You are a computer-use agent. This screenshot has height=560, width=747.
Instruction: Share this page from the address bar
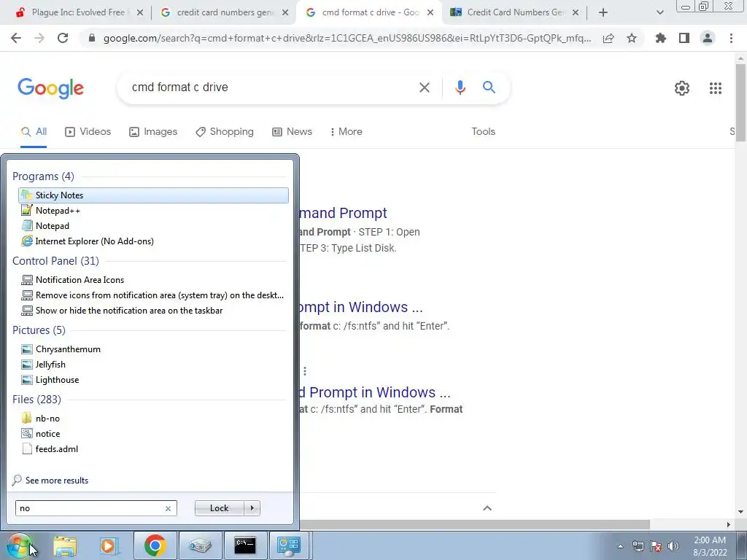608,38
